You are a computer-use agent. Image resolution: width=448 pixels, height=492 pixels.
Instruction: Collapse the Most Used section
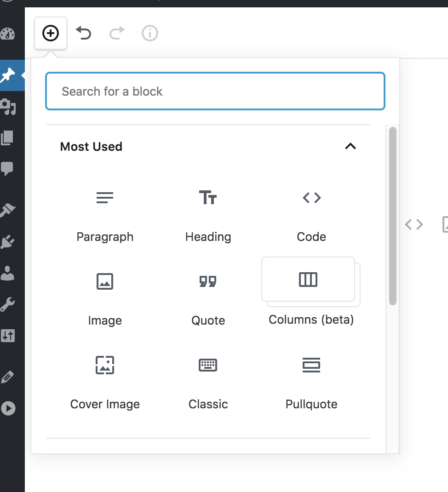coord(350,146)
